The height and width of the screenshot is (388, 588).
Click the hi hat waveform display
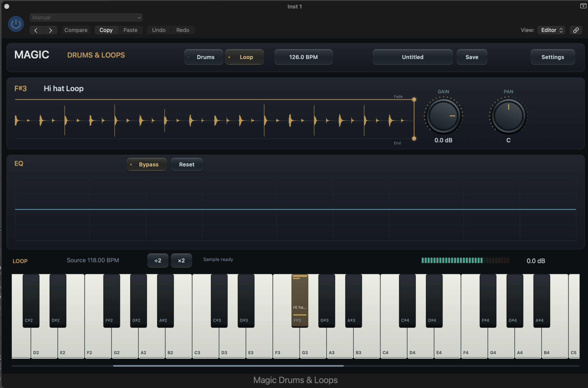214,120
